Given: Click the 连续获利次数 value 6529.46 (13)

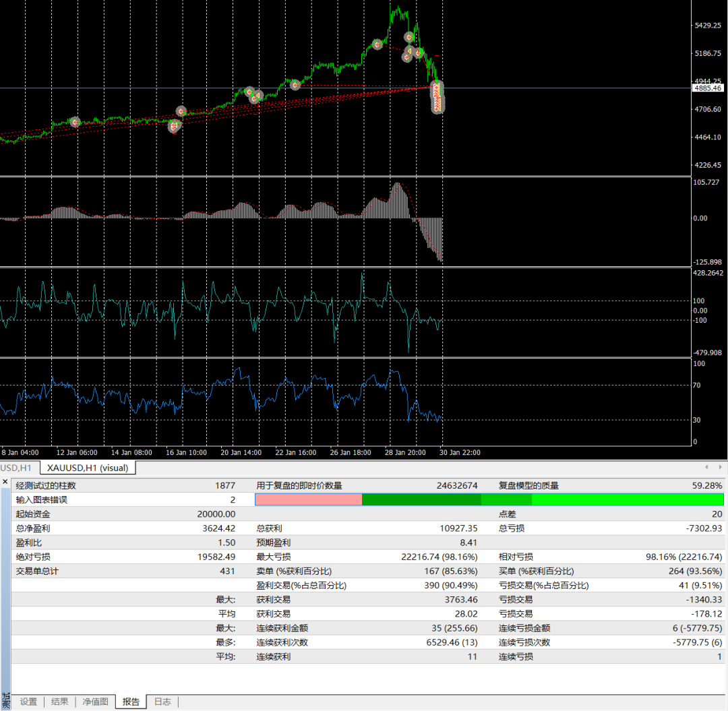Looking at the screenshot, I should pos(452,642).
